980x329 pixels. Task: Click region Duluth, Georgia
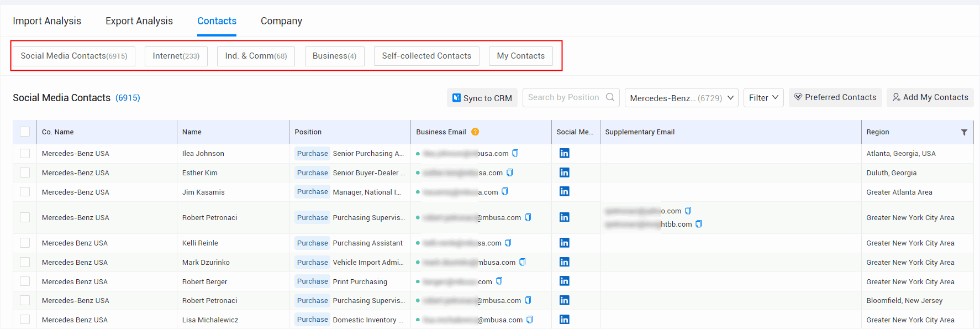point(891,173)
